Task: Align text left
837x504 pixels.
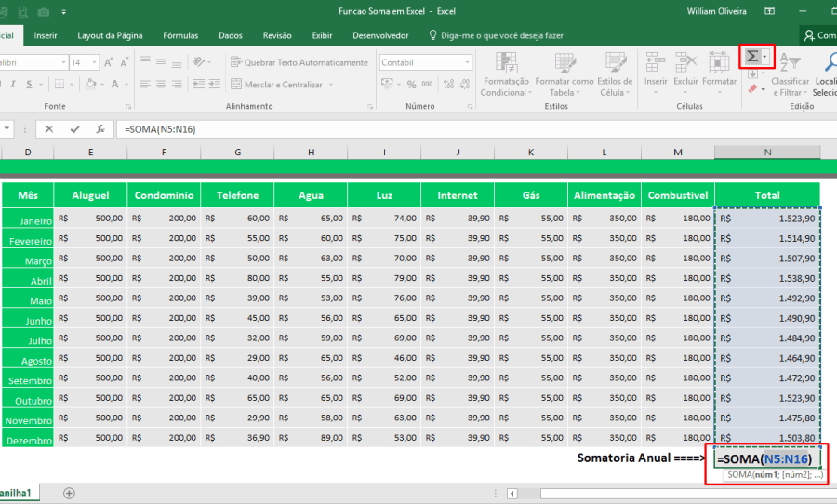Action: point(145,85)
